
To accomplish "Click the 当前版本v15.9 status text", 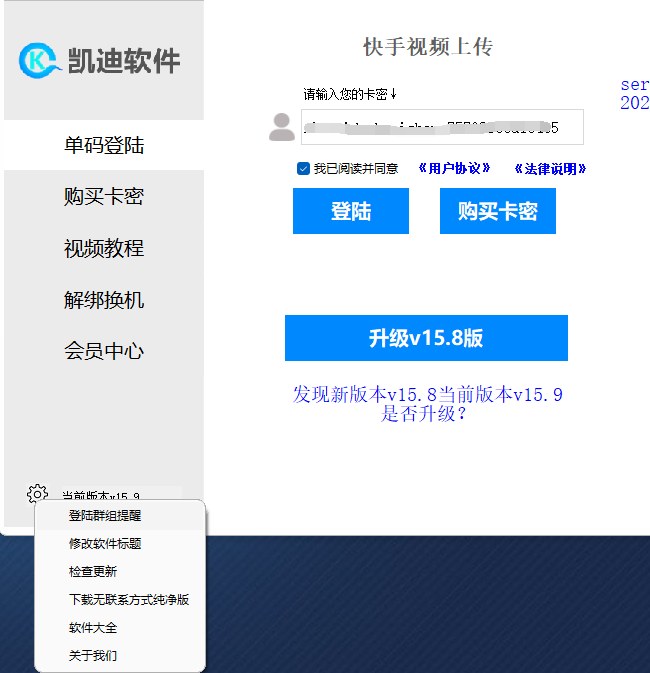I will pyautogui.click(x=101, y=496).
